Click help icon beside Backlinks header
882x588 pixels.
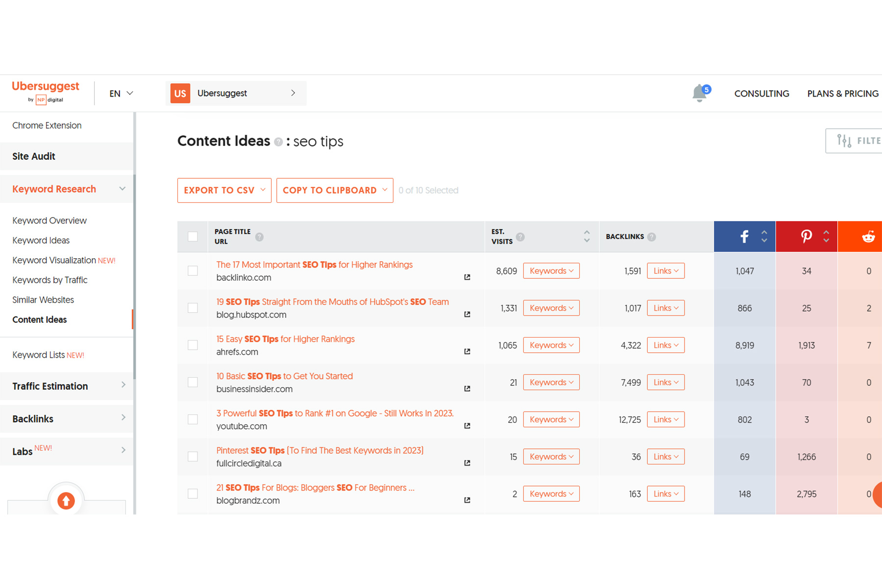651,237
